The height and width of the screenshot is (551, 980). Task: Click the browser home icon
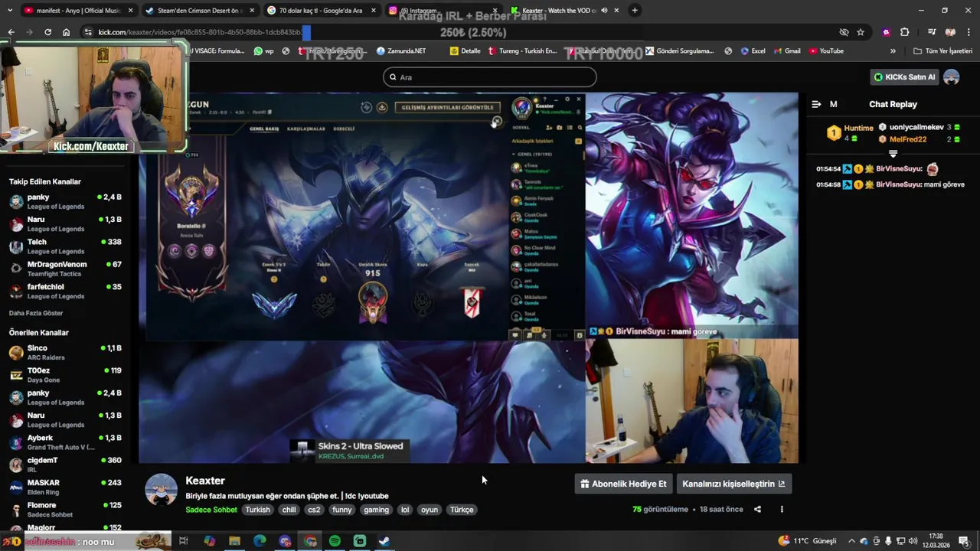click(66, 32)
